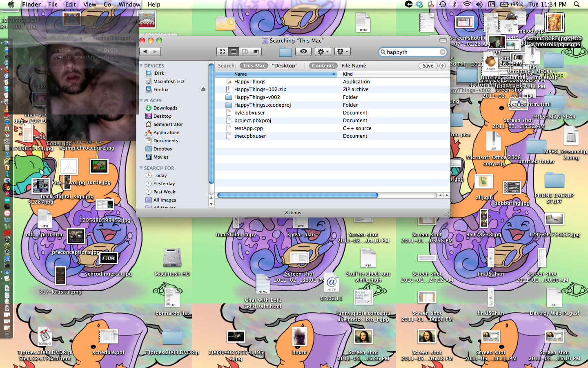The image size is (588, 368).
Task: Open Desktop in sidebar
Action: [162, 116]
